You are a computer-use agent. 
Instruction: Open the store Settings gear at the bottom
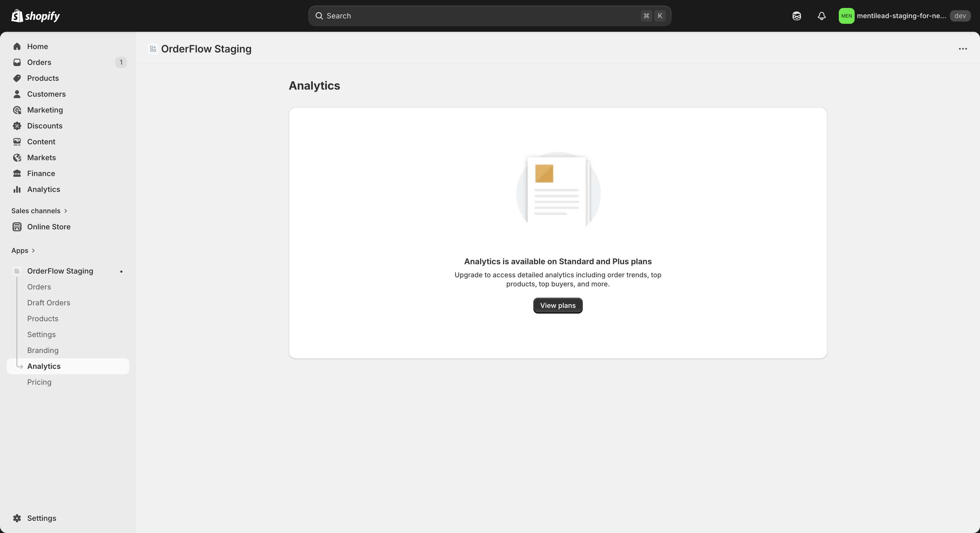(x=17, y=518)
